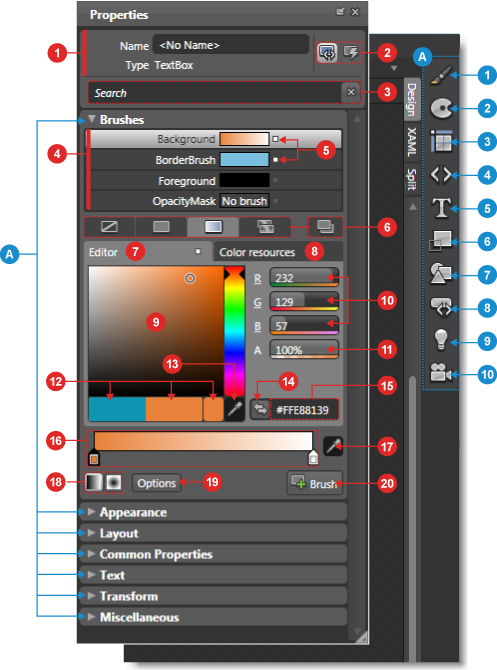
Task: Click the shapes icon in sidebar
Action: point(441,273)
